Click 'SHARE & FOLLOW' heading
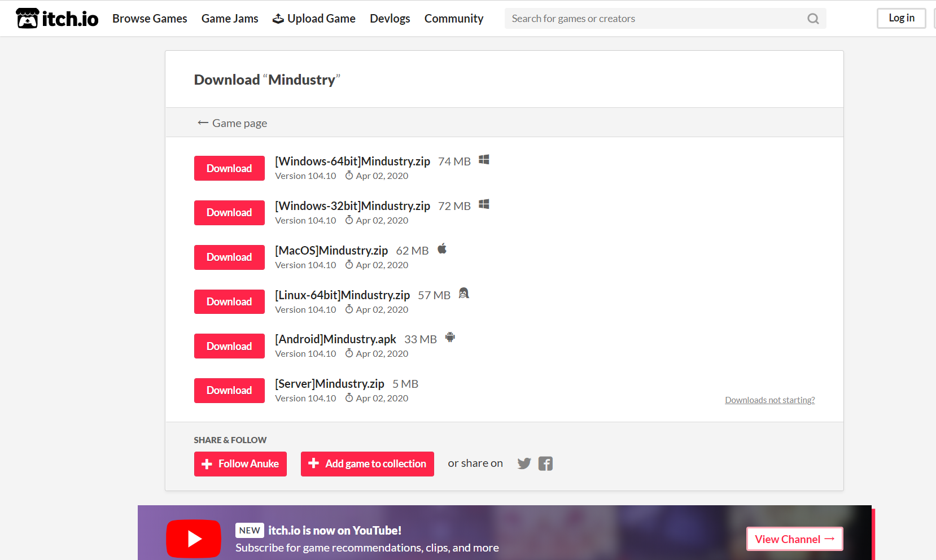936x560 pixels. click(230, 440)
